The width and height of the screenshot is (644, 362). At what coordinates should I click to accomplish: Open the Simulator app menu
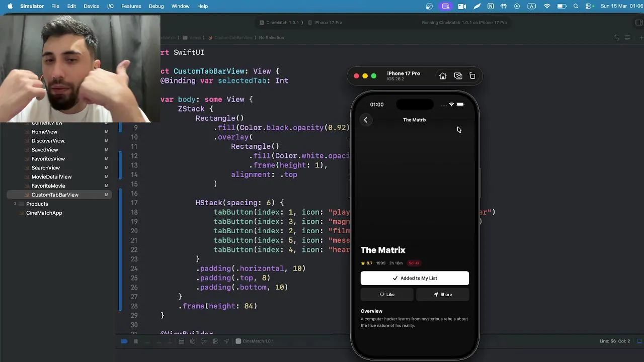pos(32,6)
